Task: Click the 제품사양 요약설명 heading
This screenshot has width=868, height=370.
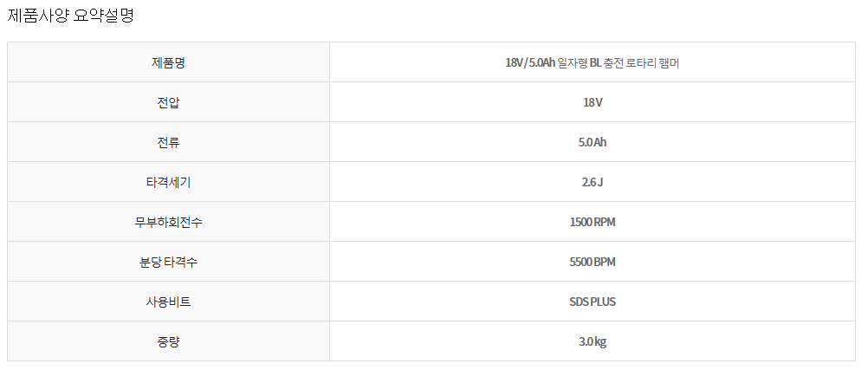Action: coord(70,16)
